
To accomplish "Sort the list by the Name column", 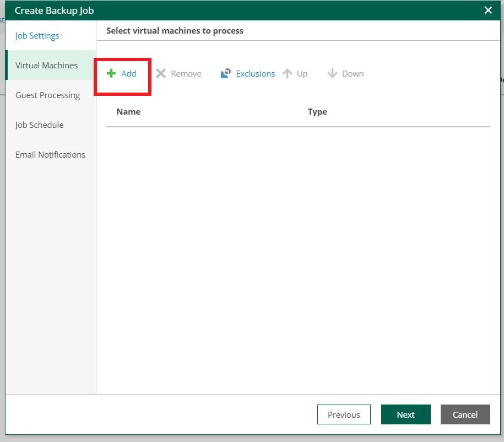I will pos(128,111).
